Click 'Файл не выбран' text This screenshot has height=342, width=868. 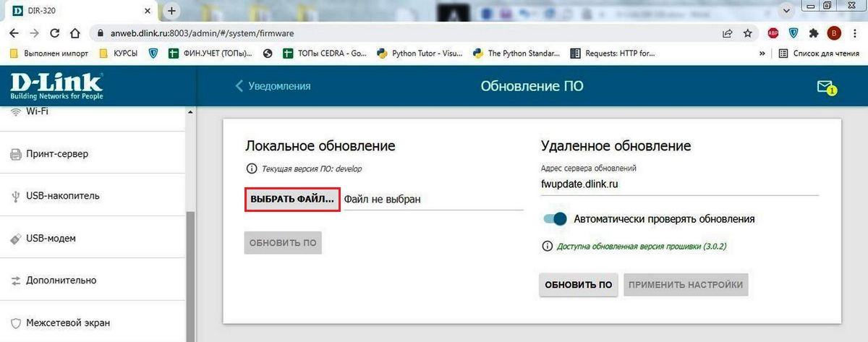[382, 198]
